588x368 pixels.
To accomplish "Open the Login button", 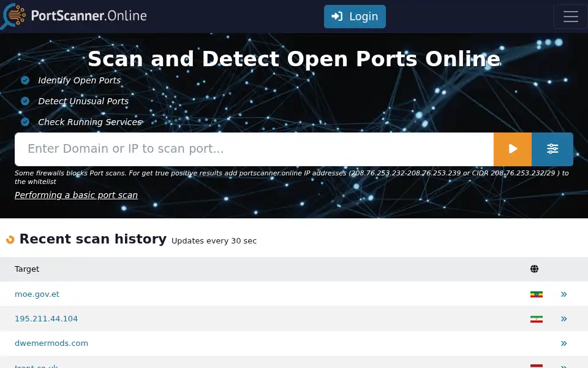I will [x=355, y=17].
